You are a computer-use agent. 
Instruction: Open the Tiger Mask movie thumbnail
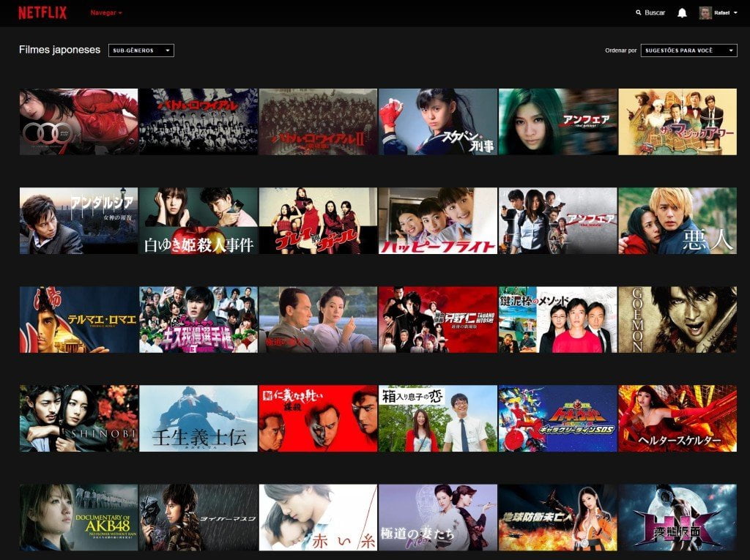198,518
